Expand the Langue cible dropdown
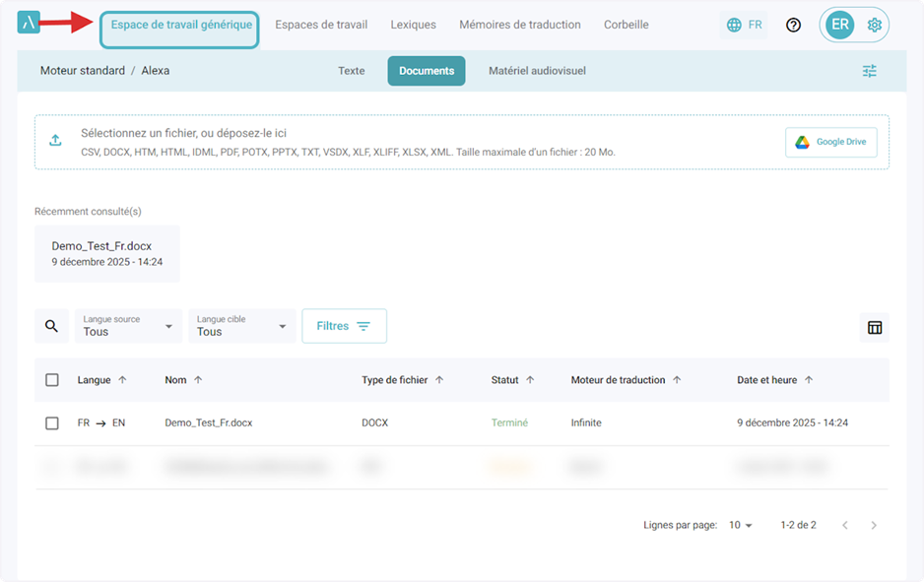Screen dimensions: 924x582 (242, 326)
